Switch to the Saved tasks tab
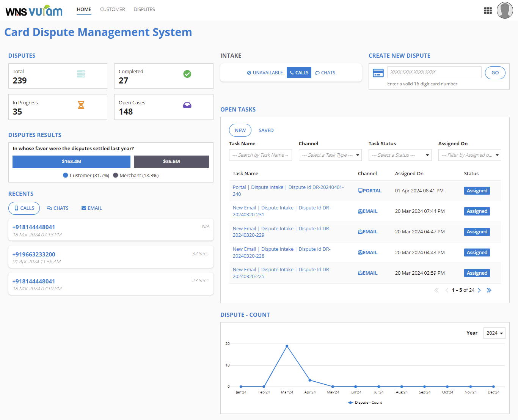Screen dimensions: 518x420 coord(266,131)
